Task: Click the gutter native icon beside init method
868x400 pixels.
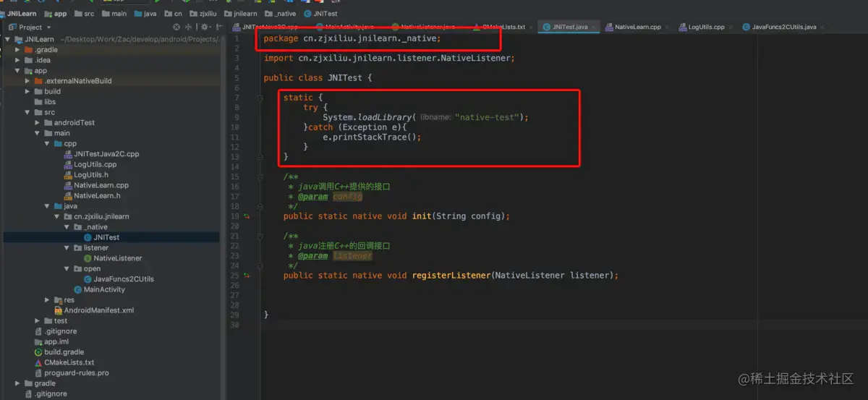Action: pos(247,216)
